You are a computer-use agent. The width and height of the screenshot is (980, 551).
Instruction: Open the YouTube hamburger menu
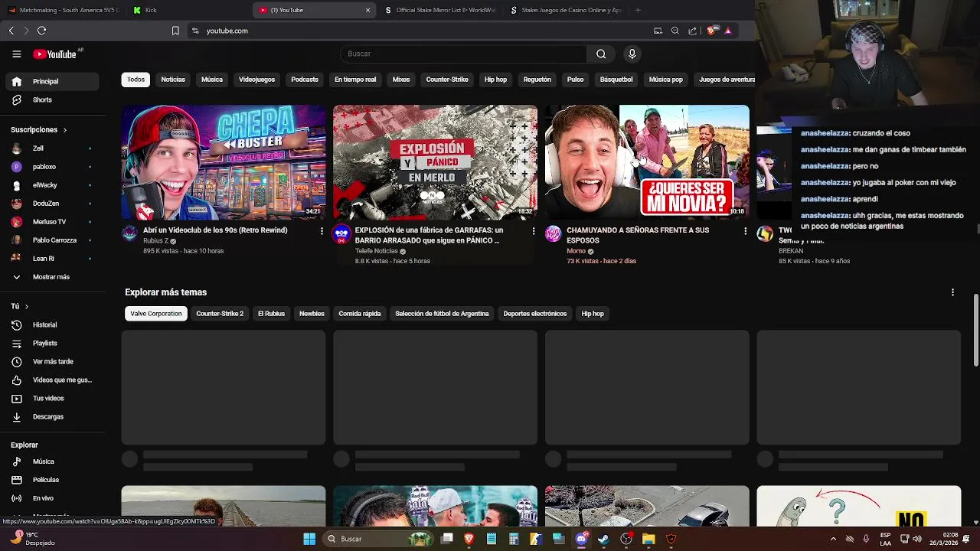[16, 54]
